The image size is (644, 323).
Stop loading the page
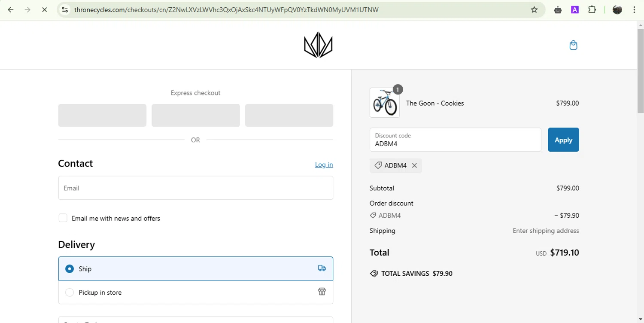point(44,9)
